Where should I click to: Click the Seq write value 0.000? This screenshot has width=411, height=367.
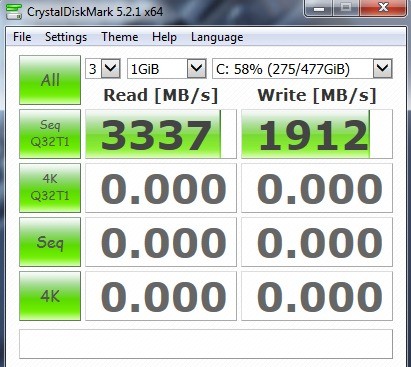coord(317,242)
